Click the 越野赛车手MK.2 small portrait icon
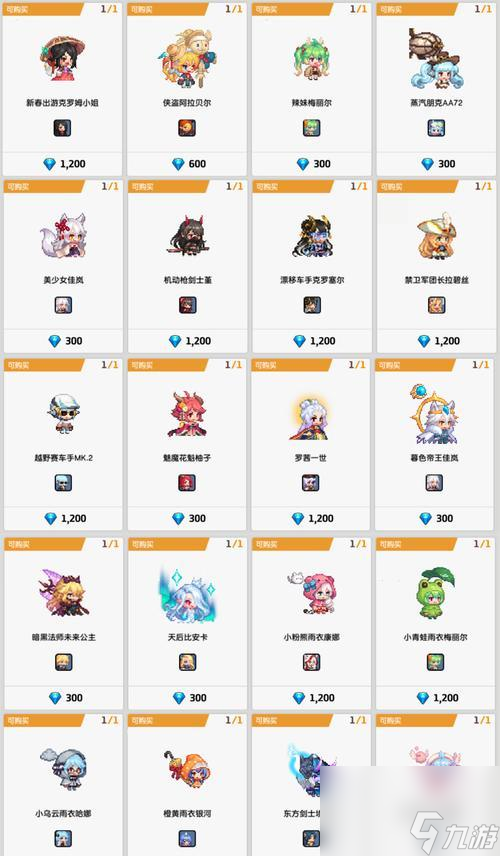The image size is (500, 856). click(x=63, y=483)
